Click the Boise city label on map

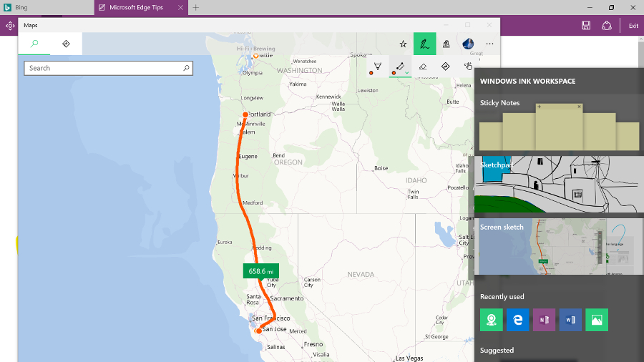(381, 168)
